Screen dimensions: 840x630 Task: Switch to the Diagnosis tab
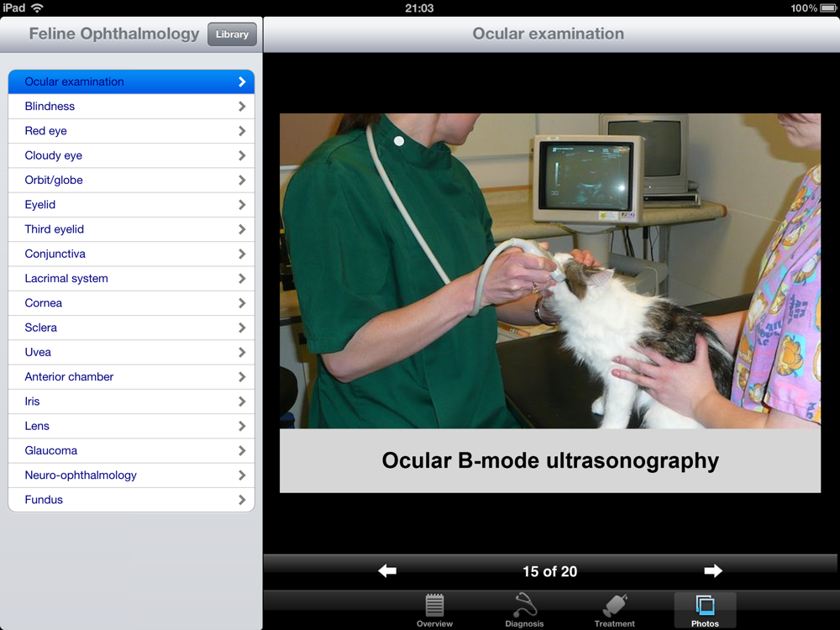(x=524, y=611)
